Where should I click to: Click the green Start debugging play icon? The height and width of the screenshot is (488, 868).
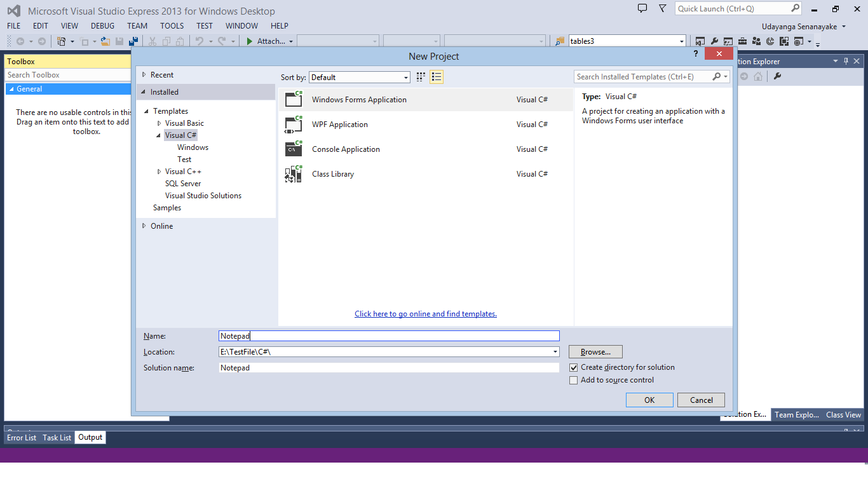point(250,41)
